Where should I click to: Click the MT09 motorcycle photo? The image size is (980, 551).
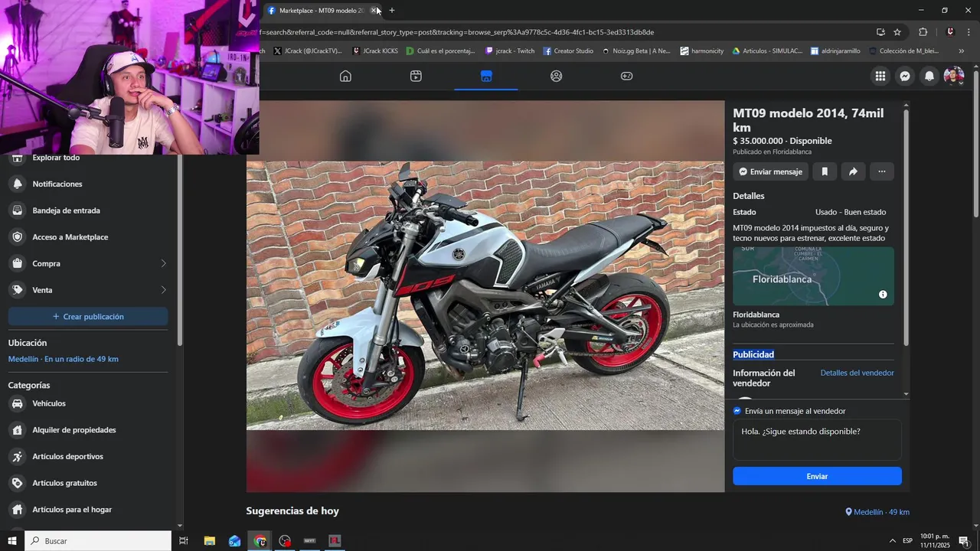coord(485,295)
